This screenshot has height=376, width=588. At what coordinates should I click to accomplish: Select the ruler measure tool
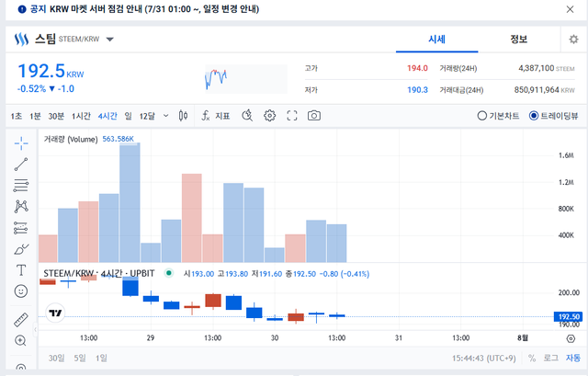[21, 320]
